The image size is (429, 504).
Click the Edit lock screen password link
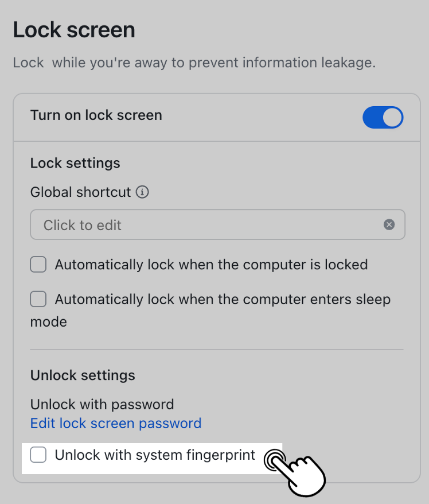click(115, 423)
